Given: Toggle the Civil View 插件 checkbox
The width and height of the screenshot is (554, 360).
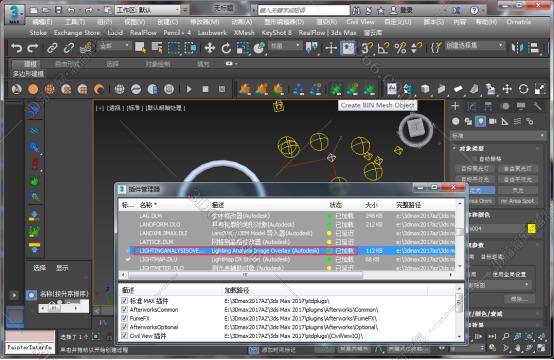Looking at the screenshot, I should pyautogui.click(x=124, y=336).
